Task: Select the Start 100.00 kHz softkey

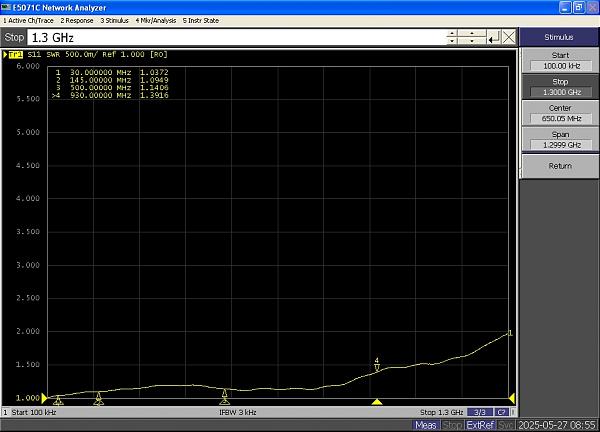Action: coord(560,61)
